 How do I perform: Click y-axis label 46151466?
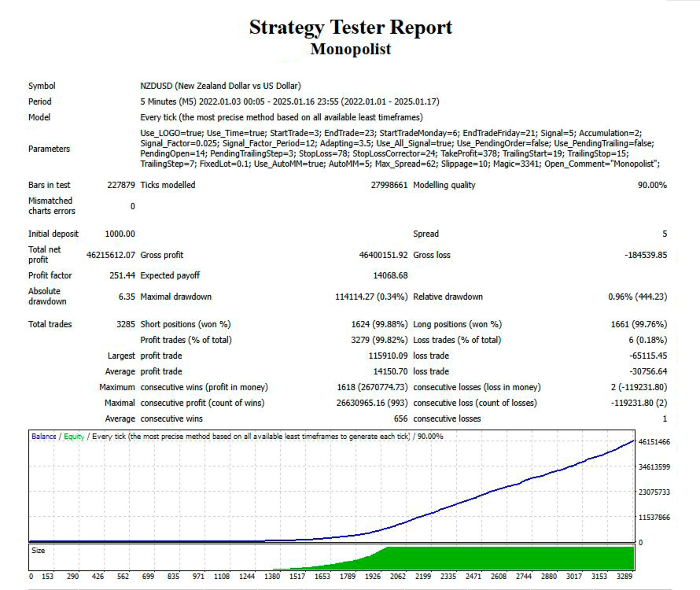click(x=654, y=442)
